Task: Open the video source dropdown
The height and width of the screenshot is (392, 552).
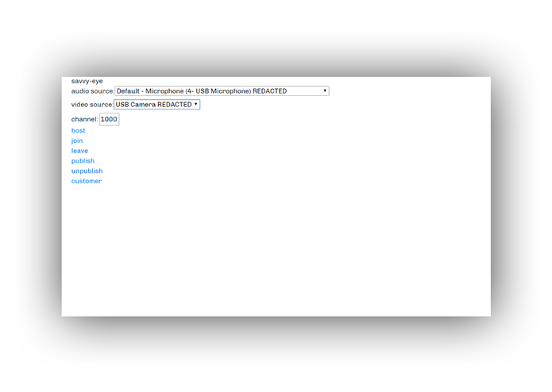Action: coord(157,105)
